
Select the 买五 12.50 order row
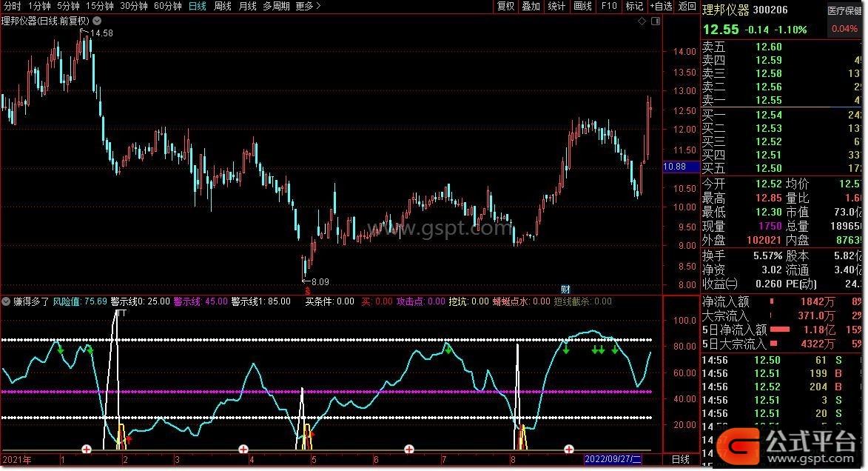(x=781, y=168)
